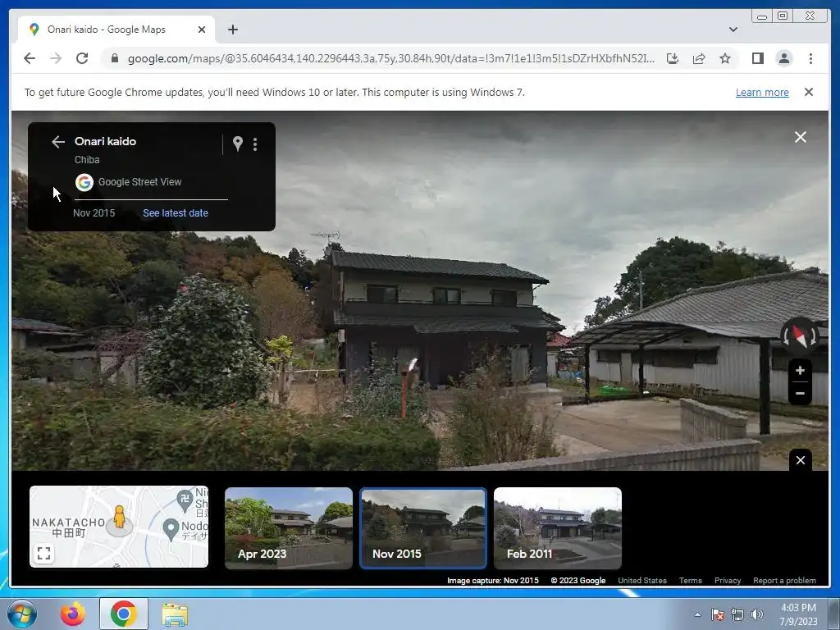The width and height of the screenshot is (840, 630).
Task: Open a new tab with plus button
Action: (x=232, y=30)
